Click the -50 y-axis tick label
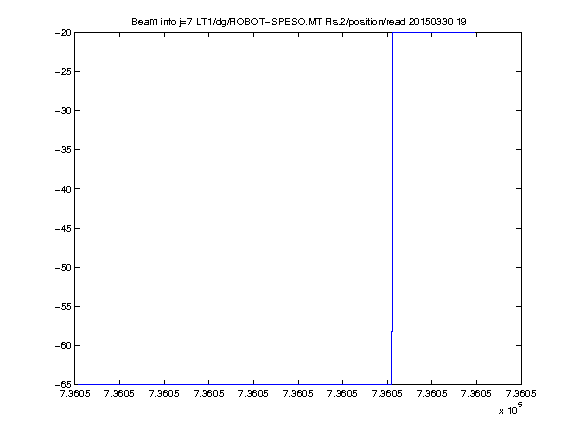 click(x=62, y=267)
